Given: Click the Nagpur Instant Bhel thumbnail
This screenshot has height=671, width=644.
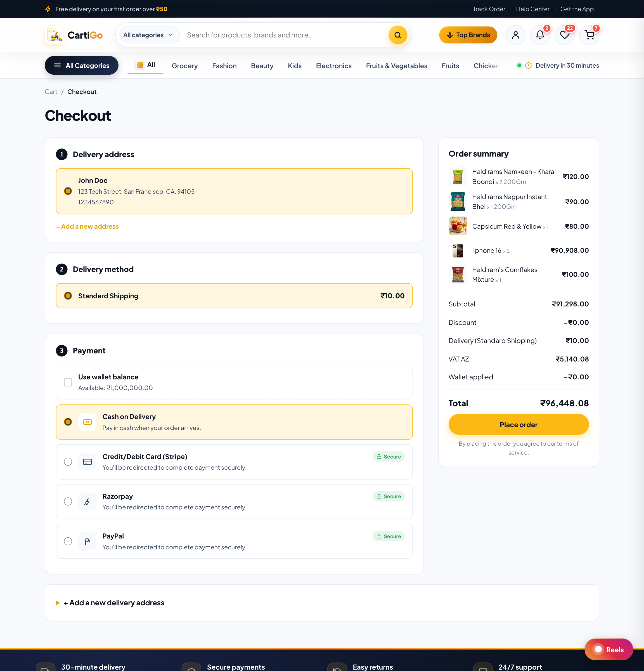Looking at the screenshot, I should [458, 202].
